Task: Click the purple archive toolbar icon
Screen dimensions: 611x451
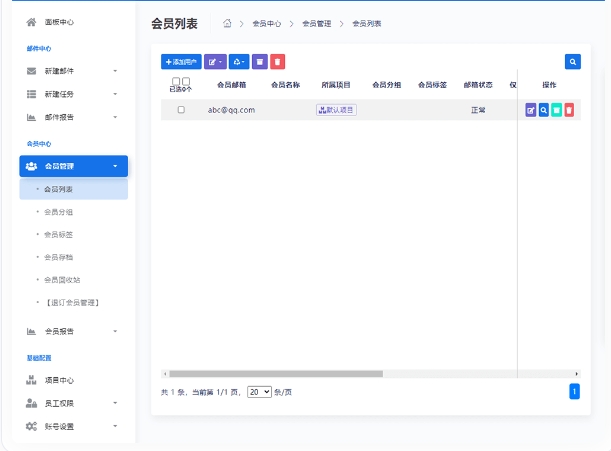Action: [x=260, y=62]
